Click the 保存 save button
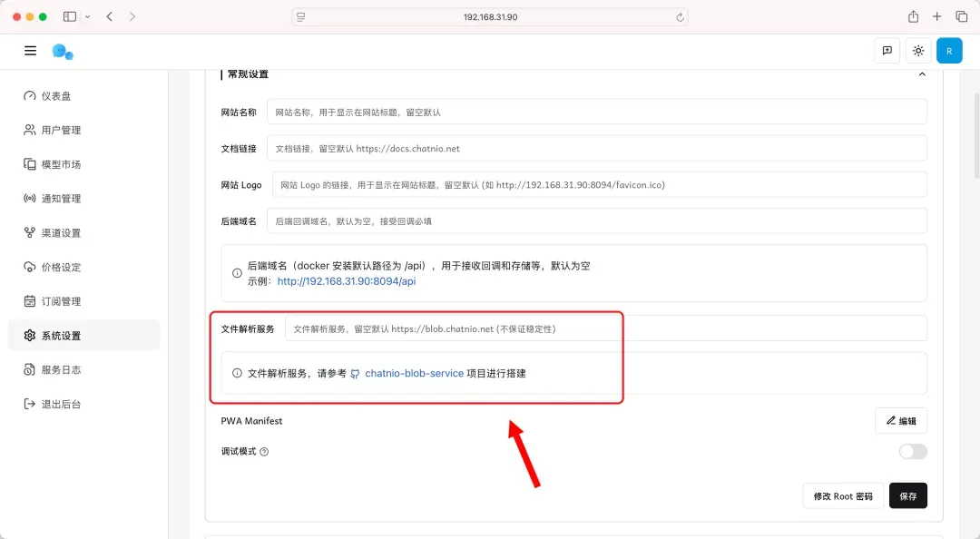 coord(908,495)
